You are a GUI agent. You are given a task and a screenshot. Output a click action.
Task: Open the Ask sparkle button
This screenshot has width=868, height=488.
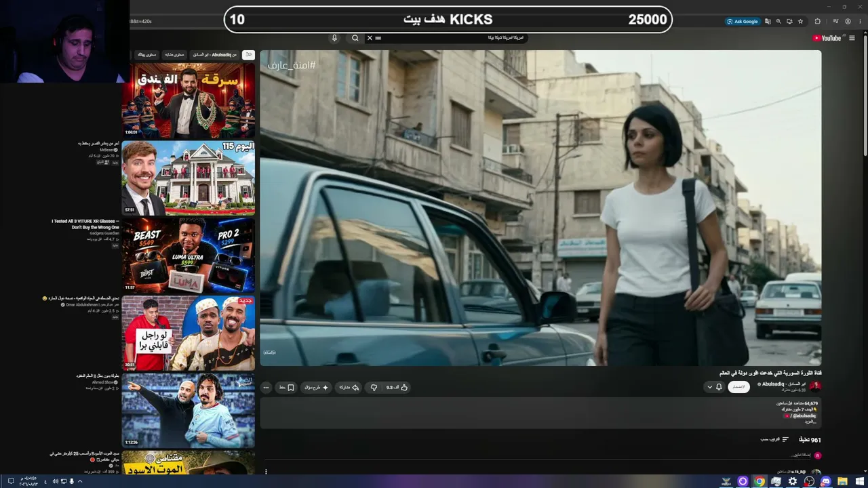pos(316,388)
